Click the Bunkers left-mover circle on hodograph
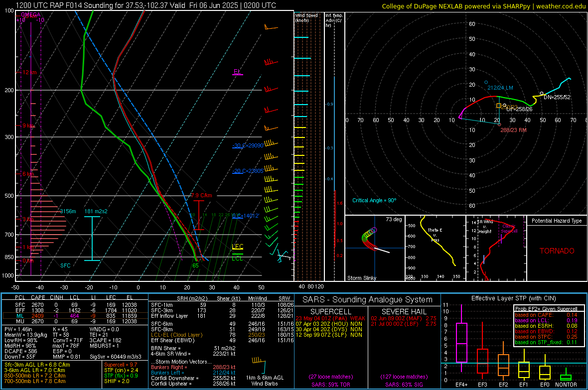 coord(486,82)
